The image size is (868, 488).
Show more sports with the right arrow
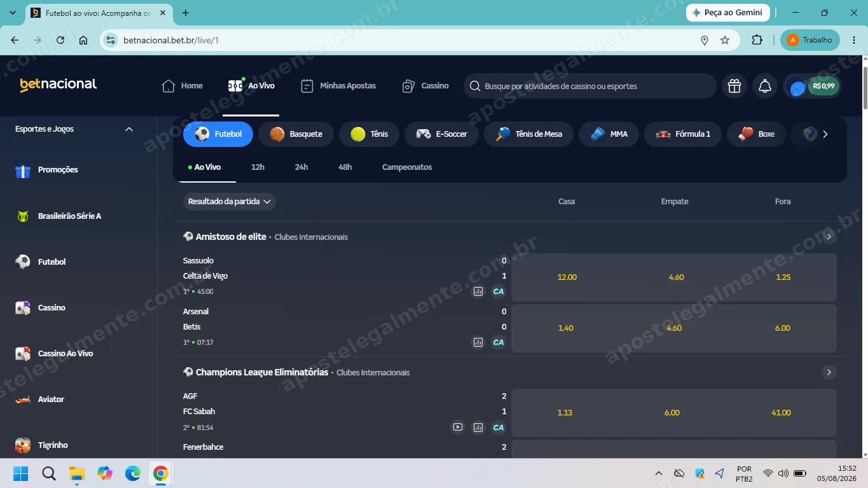click(825, 134)
